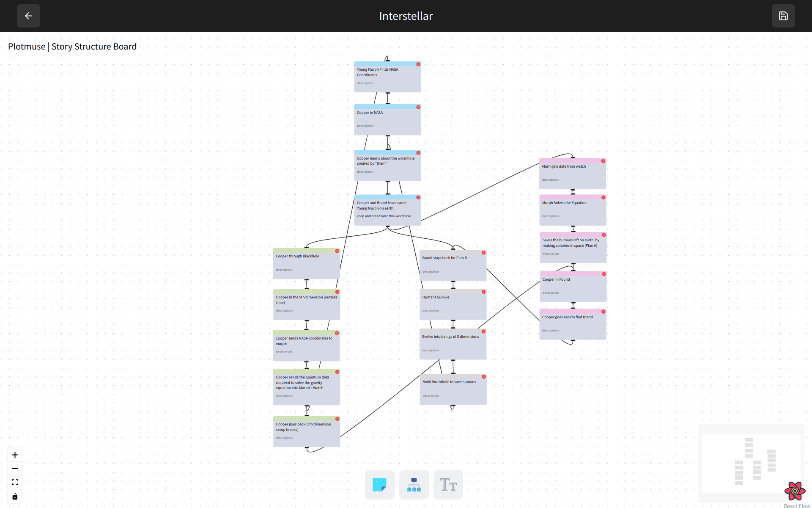Screen dimensions: 812x508
Task: Select the Cooper in Found title text
Action: click(556, 279)
